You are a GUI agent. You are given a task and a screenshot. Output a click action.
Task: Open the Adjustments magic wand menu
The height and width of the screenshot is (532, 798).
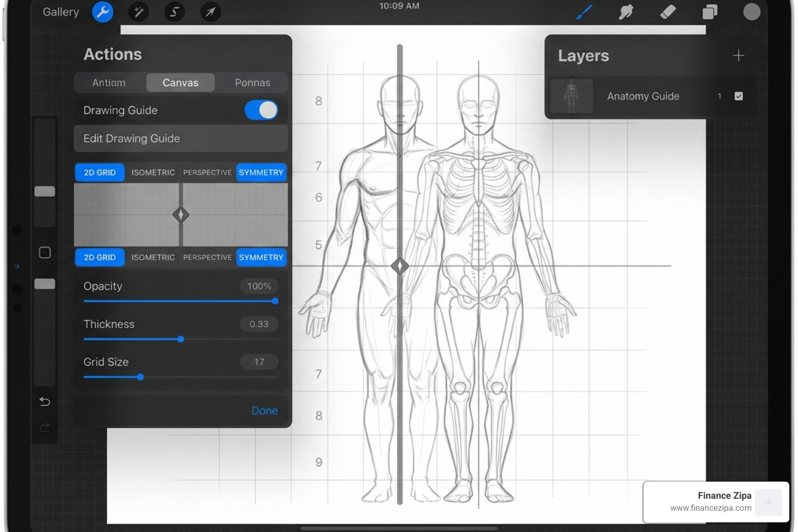(138, 11)
